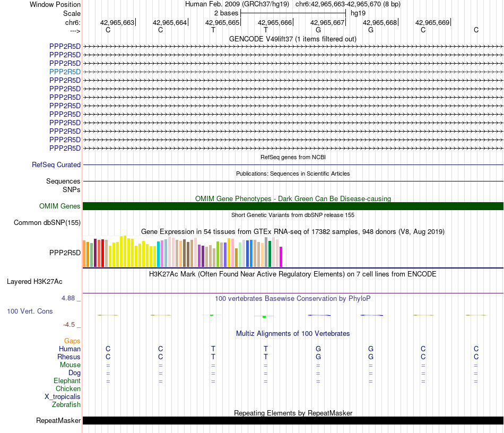The width and height of the screenshot is (504, 433).
Task: Click the Zebrafish species label
Action: (x=66, y=404)
